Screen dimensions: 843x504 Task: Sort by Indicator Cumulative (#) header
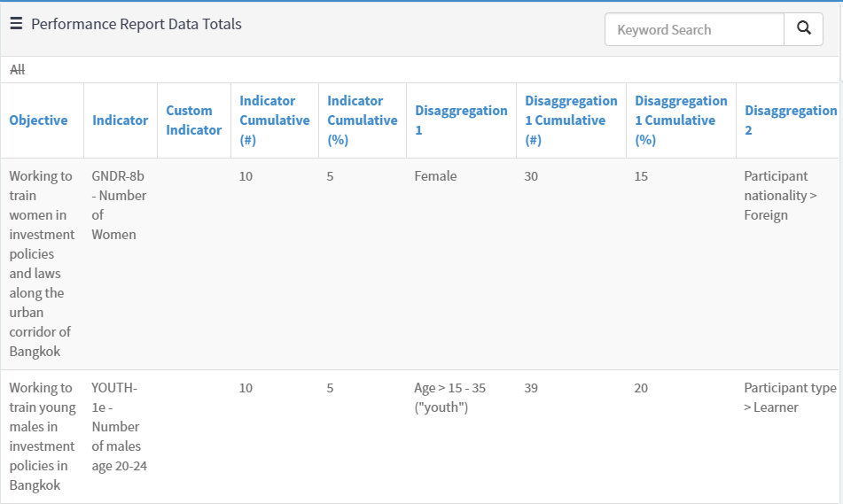pyautogui.click(x=274, y=120)
